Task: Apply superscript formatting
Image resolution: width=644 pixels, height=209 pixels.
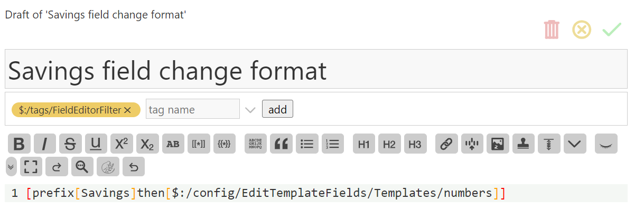Action: click(x=122, y=144)
